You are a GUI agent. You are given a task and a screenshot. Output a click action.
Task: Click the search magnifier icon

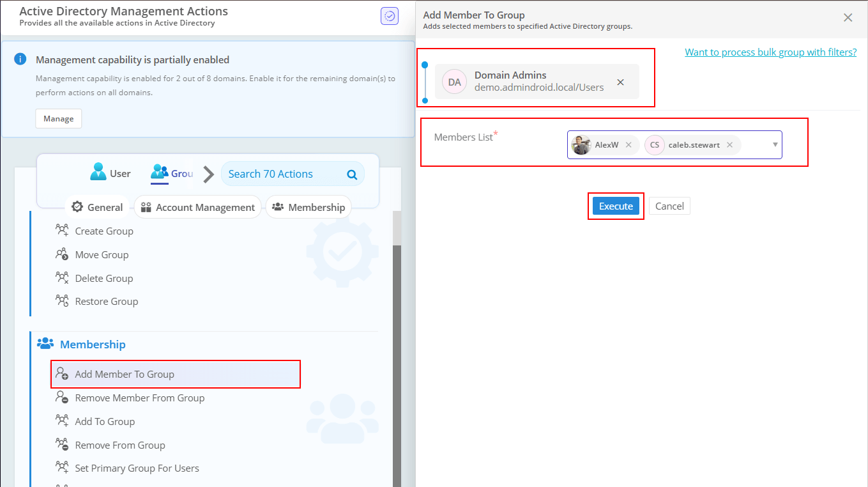coord(351,173)
